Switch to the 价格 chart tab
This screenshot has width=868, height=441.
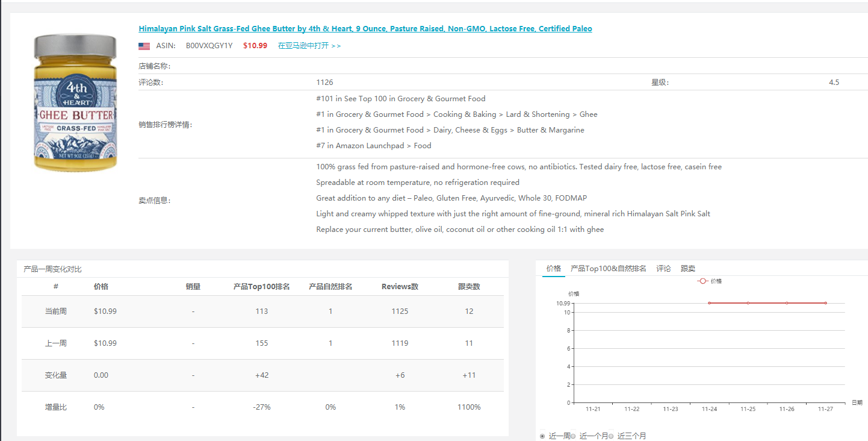pyautogui.click(x=554, y=269)
